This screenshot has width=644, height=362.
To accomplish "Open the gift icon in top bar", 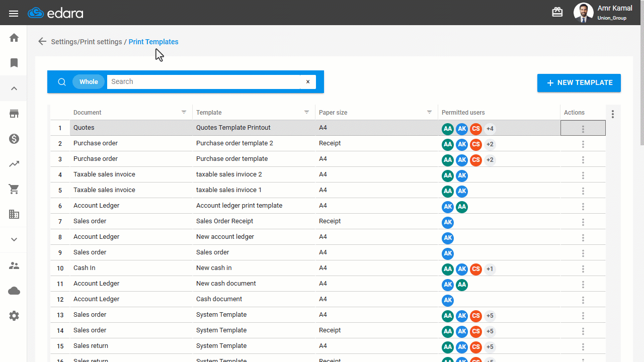I will [557, 12].
